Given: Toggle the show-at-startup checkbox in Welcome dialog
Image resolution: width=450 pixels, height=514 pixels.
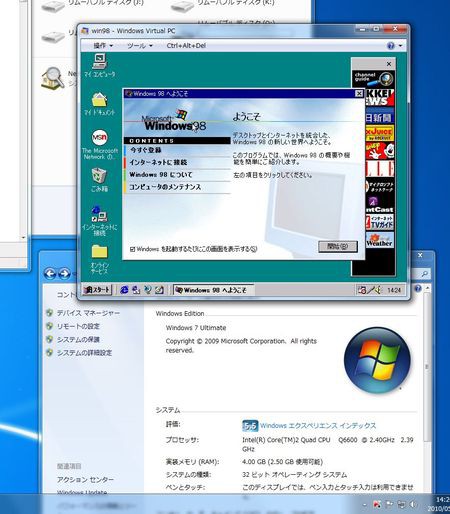Looking at the screenshot, I should [132, 249].
